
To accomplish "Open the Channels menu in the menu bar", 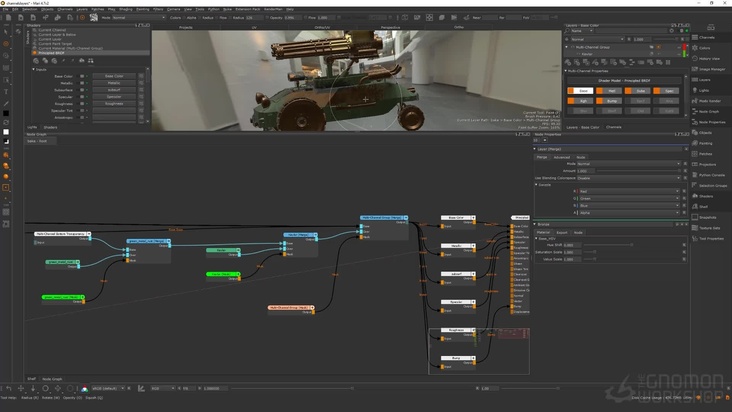I will (65, 9).
